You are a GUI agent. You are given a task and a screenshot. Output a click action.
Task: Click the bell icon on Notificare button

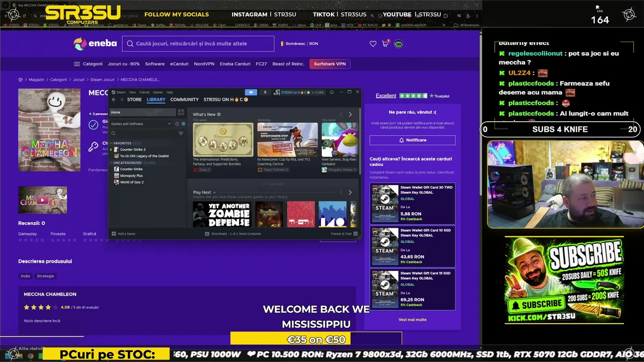pyautogui.click(x=401, y=140)
